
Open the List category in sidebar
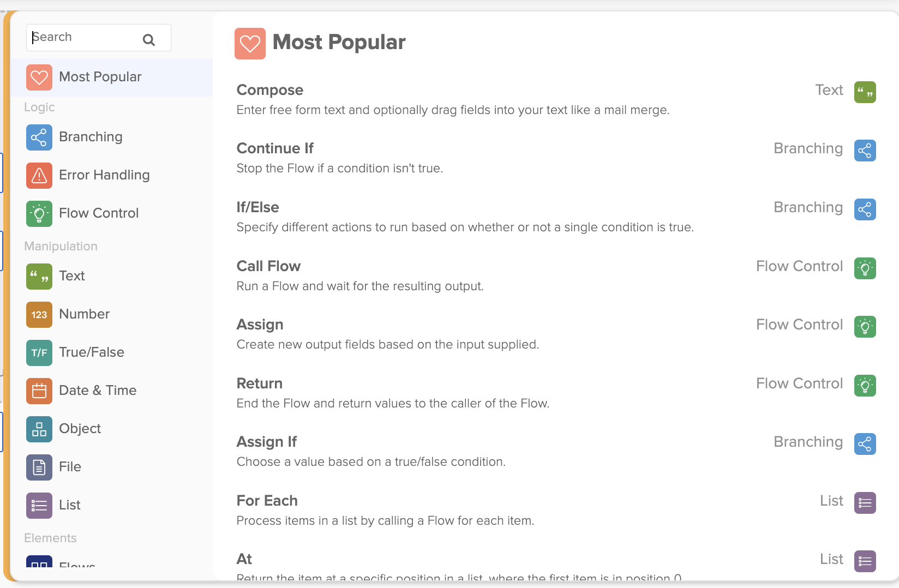coord(70,505)
